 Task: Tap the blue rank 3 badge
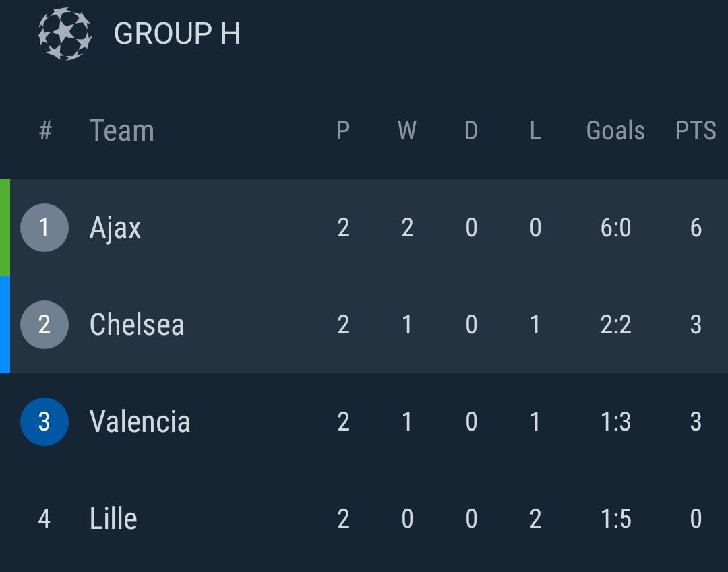coord(44,422)
